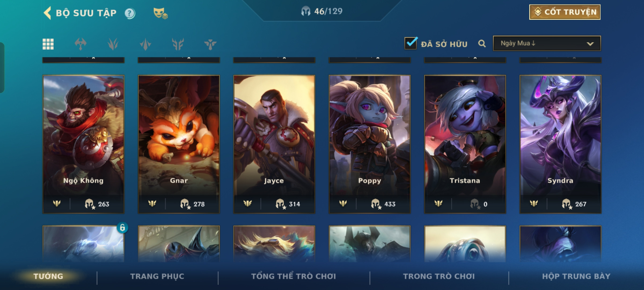This screenshot has height=290, width=644.
Task: Go back using the arrow beside Bộ Sưu Tập
Action: click(47, 13)
